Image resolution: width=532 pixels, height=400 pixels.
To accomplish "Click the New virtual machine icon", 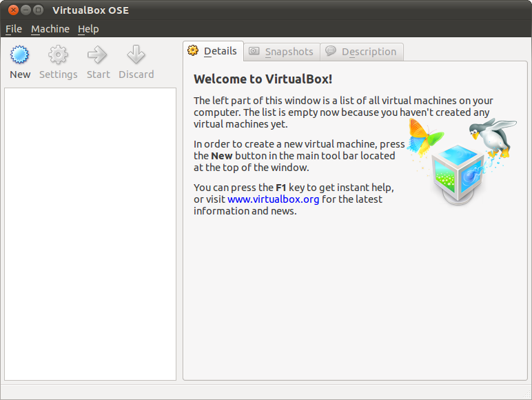I will pos(20,55).
